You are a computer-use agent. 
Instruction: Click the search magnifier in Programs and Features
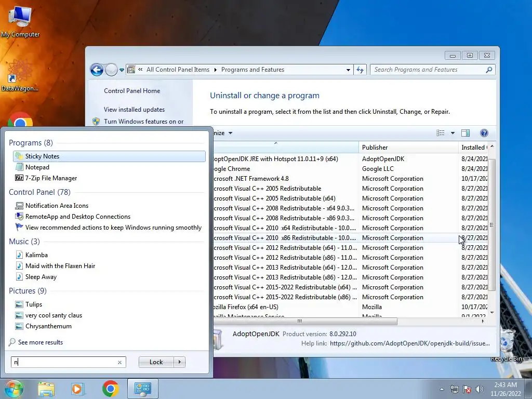pos(489,70)
